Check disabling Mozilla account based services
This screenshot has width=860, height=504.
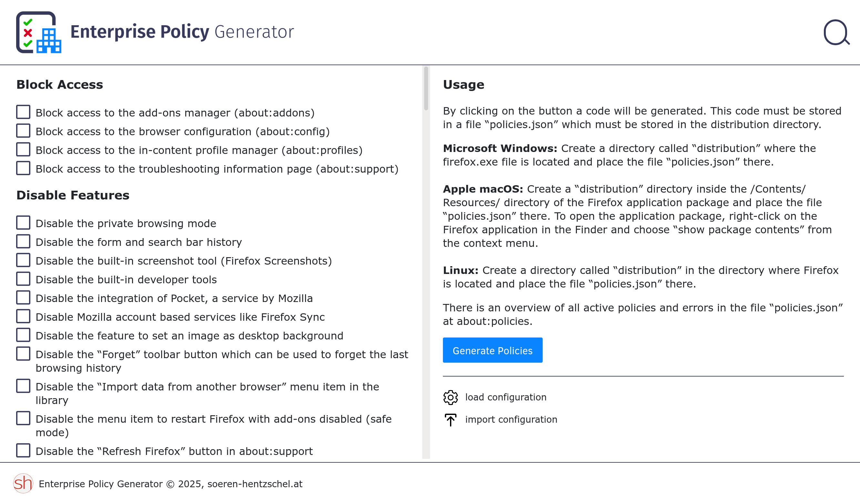coord(23,316)
